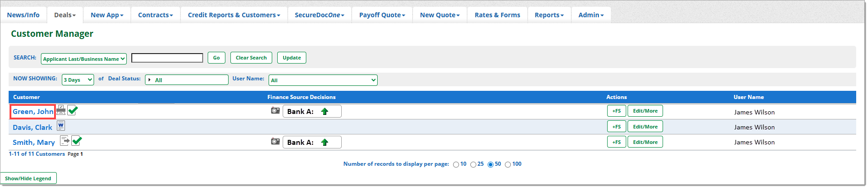Click the printer icon beside Green, John

coord(61,110)
